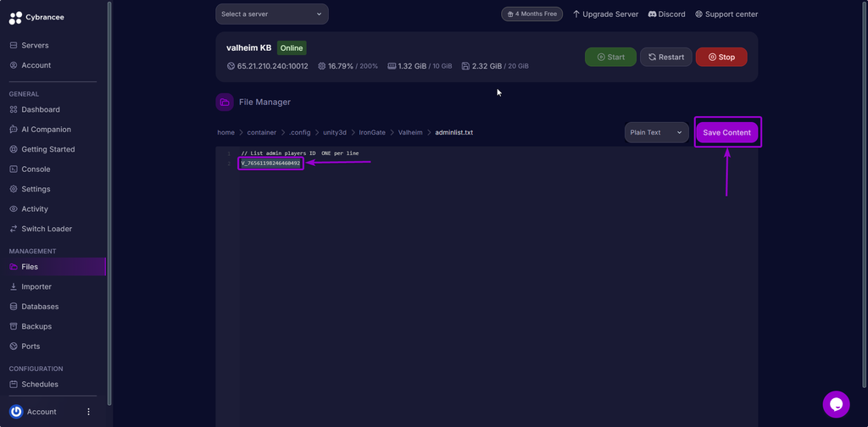Open the Schedules calendar icon

click(x=14, y=384)
